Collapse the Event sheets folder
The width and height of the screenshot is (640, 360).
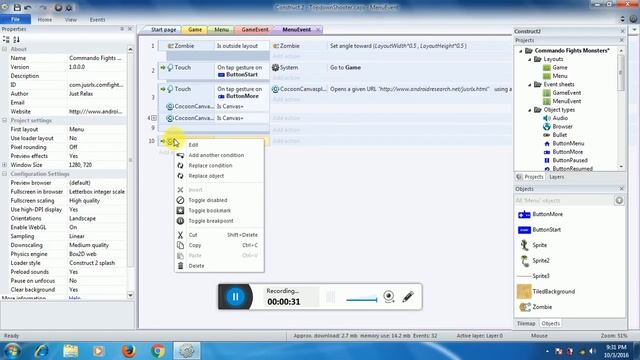pos(530,85)
